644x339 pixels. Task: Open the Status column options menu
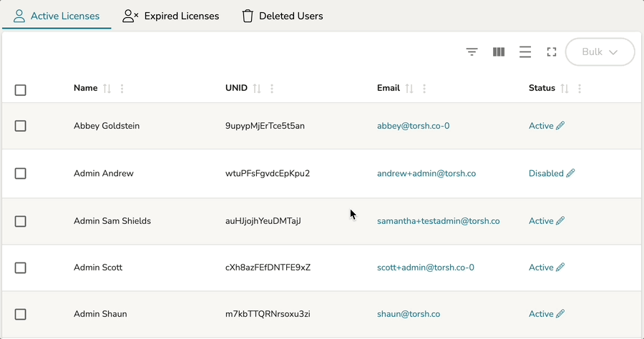pyautogui.click(x=580, y=89)
